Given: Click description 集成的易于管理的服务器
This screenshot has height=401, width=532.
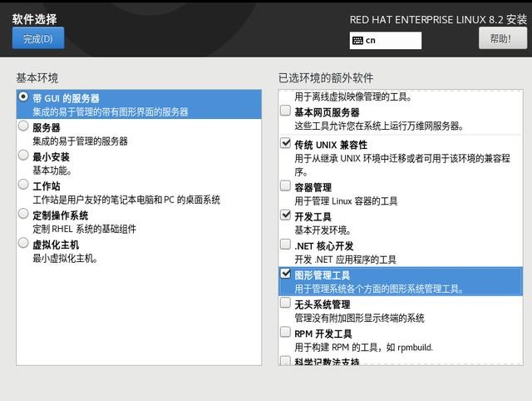Looking at the screenshot, I should (x=80, y=141).
